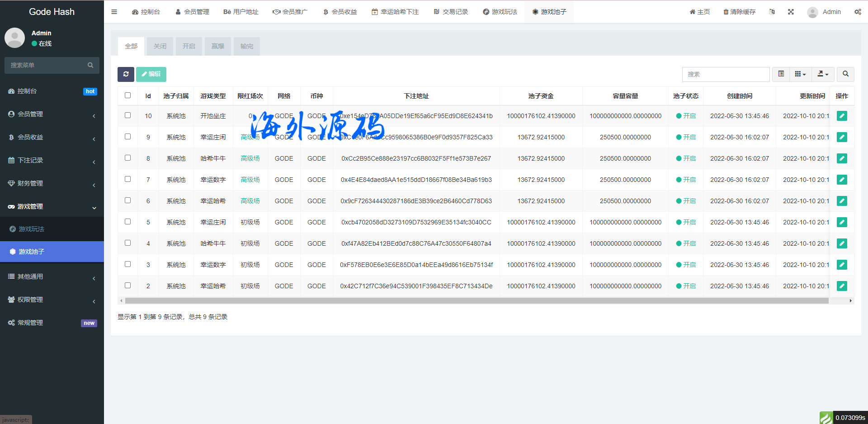Open the export dropdown in table toolbar
The image size is (868, 424).
tap(823, 74)
